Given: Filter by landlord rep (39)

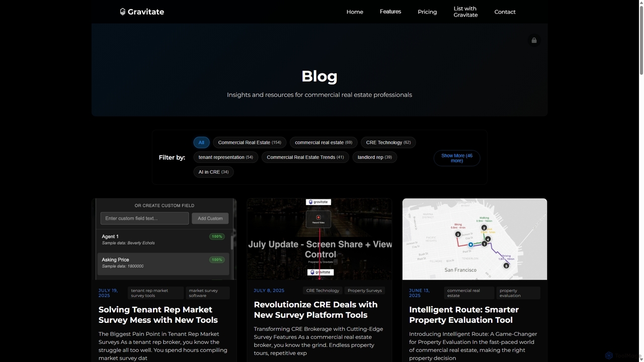Looking at the screenshot, I should (375, 157).
